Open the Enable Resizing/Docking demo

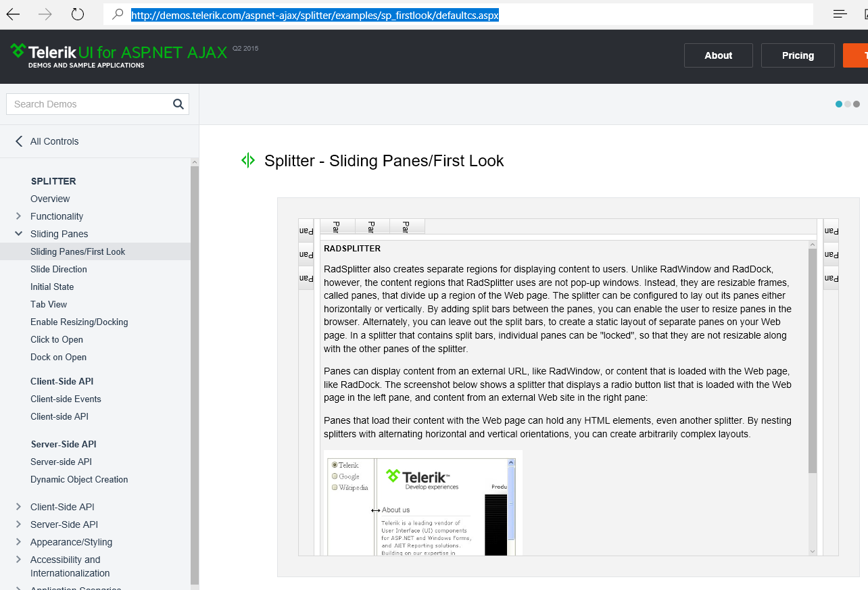(79, 322)
